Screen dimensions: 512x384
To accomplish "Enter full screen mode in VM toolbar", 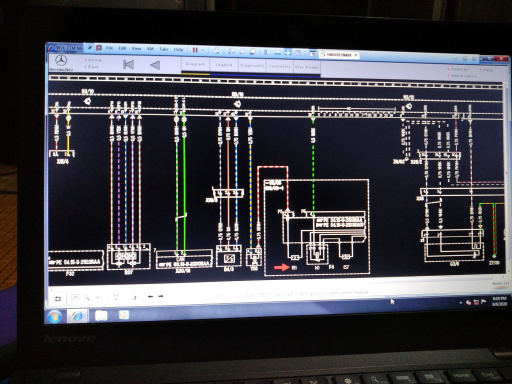I will pos(288,53).
